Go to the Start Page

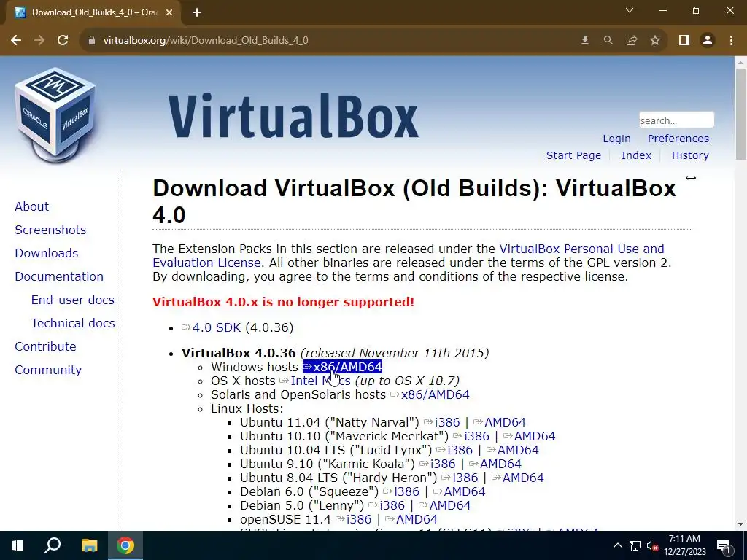573,155
